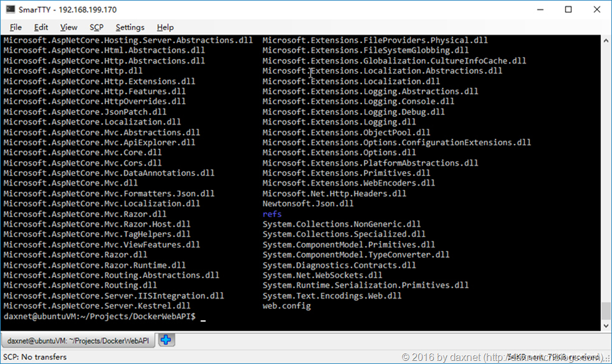Click the SCP: No transfers status text
The height and width of the screenshot is (364, 612).
pyautogui.click(x=35, y=357)
